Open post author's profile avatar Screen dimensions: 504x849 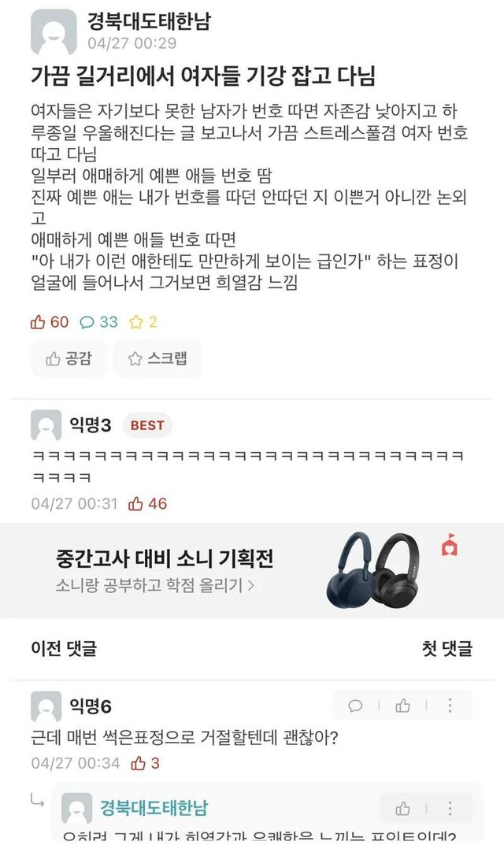(x=54, y=32)
